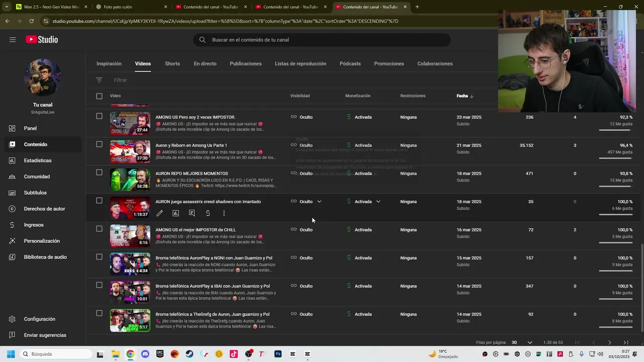This screenshot has width=644, height=362.
Task: Click the like ratio bar for the 21 mar video
Action: tap(616, 158)
